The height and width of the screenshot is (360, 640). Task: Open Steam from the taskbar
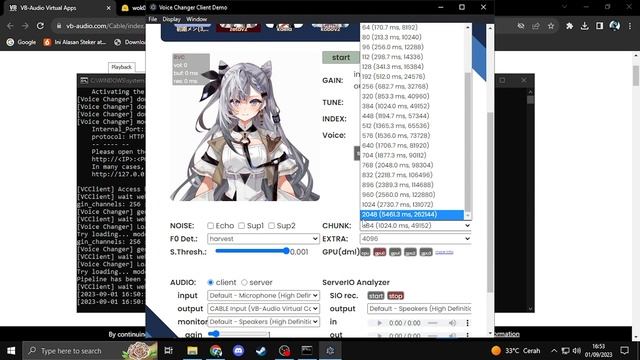pos(261,351)
